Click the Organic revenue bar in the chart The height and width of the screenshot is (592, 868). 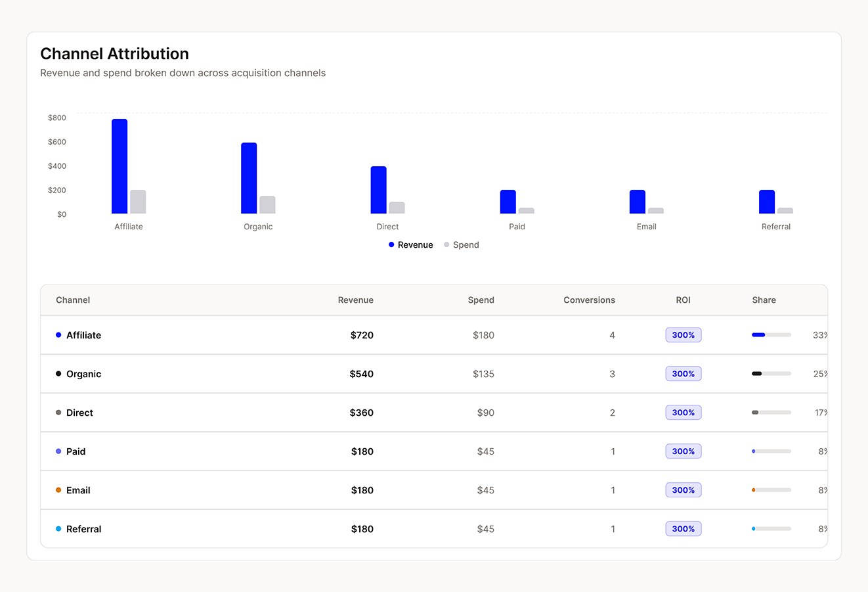point(249,178)
